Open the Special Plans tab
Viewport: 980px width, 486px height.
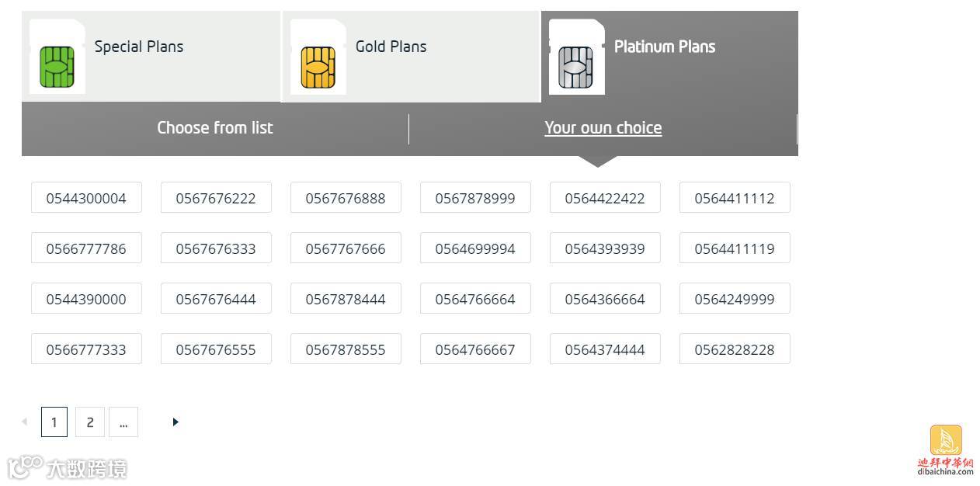[139, 47]
